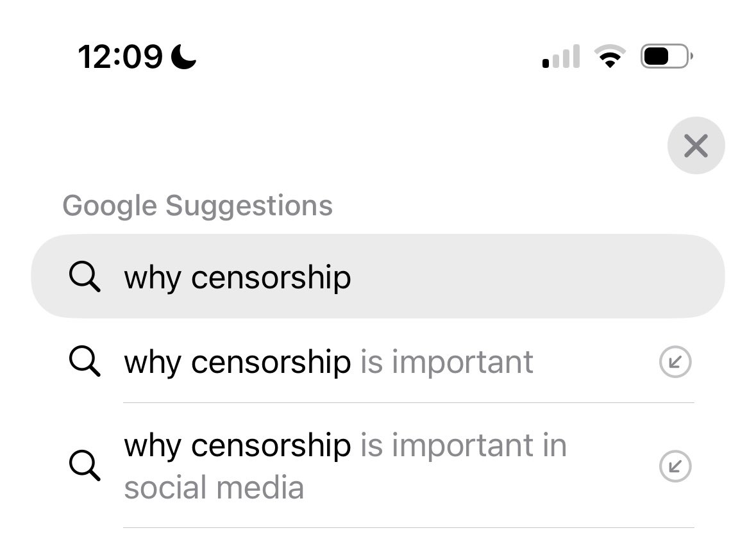Tap the magnifier icon beside 'why censorship is important'
Screen dimensions: 756x544
click(84, 362)
